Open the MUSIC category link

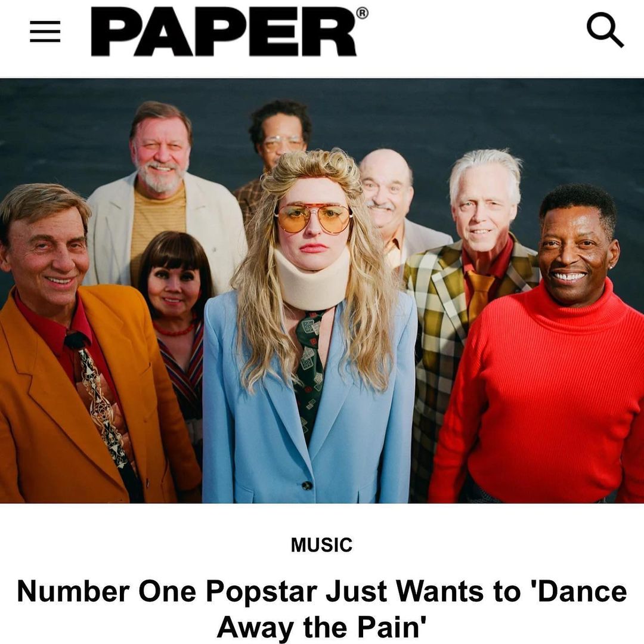(x=321, y=545)
